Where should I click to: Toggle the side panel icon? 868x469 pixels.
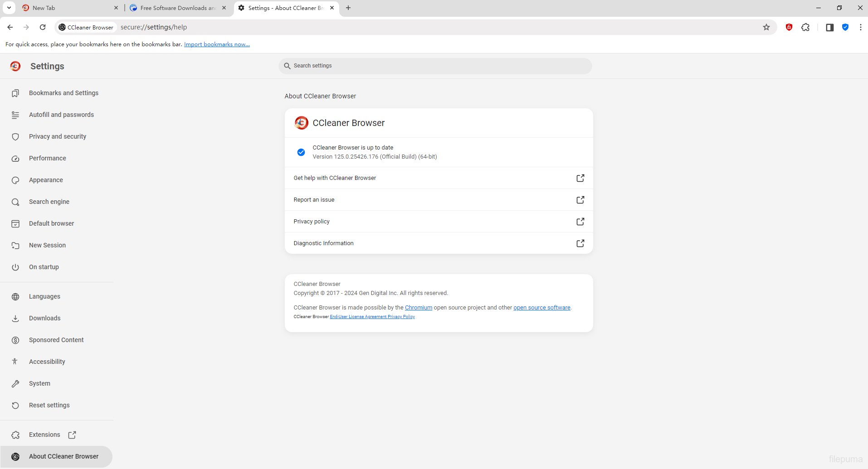829,27
